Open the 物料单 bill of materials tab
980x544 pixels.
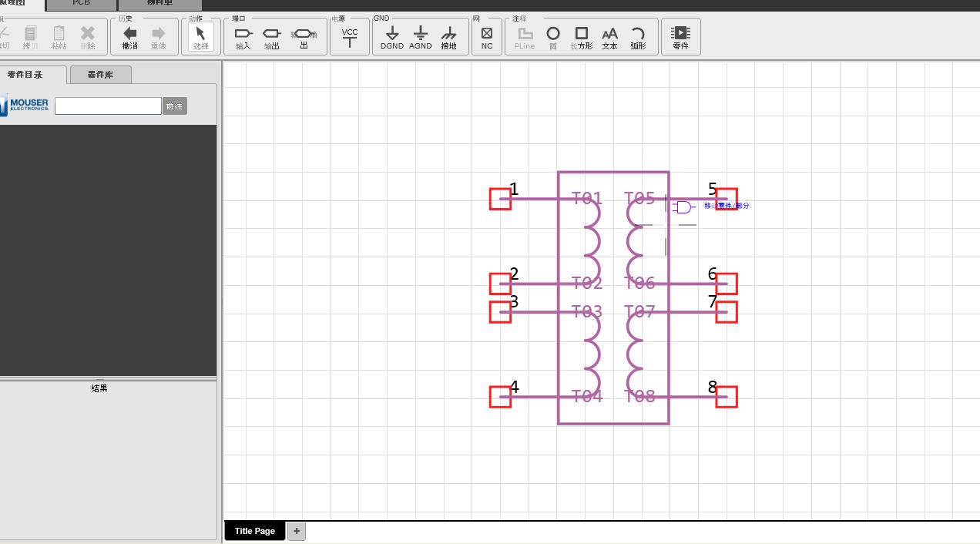click(159, 4)
